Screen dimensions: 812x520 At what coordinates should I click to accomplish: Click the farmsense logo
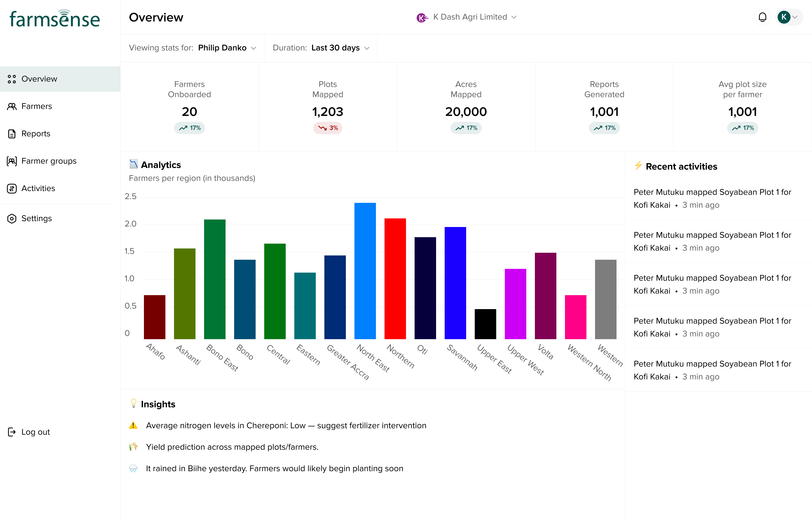tap(55, 19)
